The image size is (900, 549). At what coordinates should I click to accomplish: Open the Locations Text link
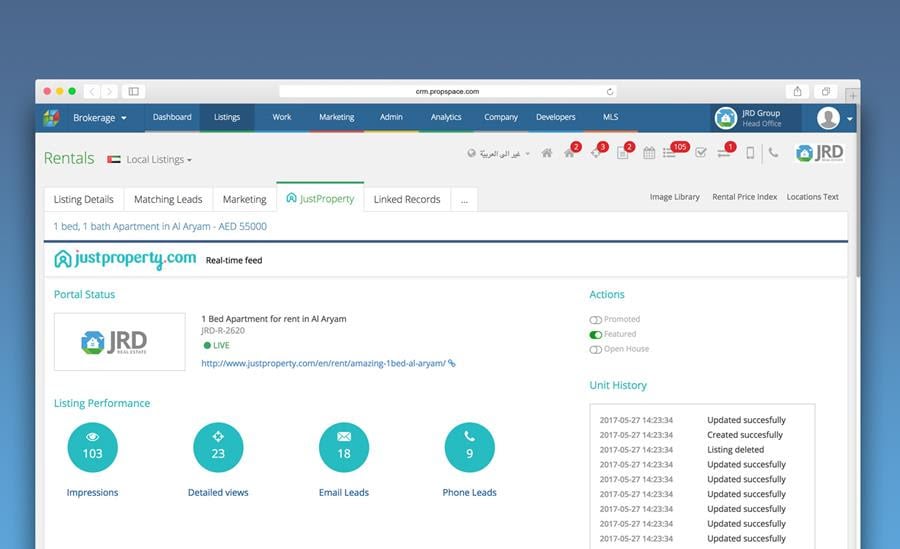(x=812, y=197)
